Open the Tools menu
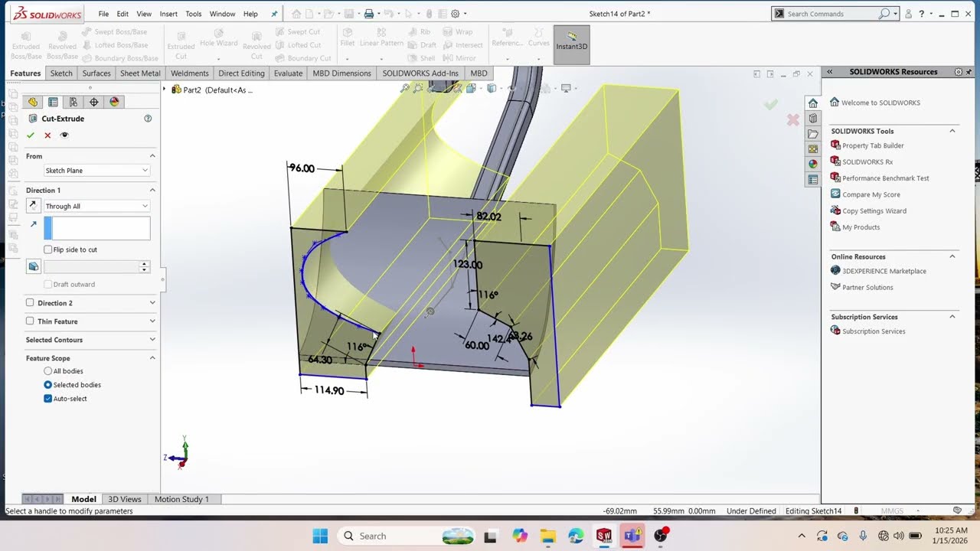 194,14
